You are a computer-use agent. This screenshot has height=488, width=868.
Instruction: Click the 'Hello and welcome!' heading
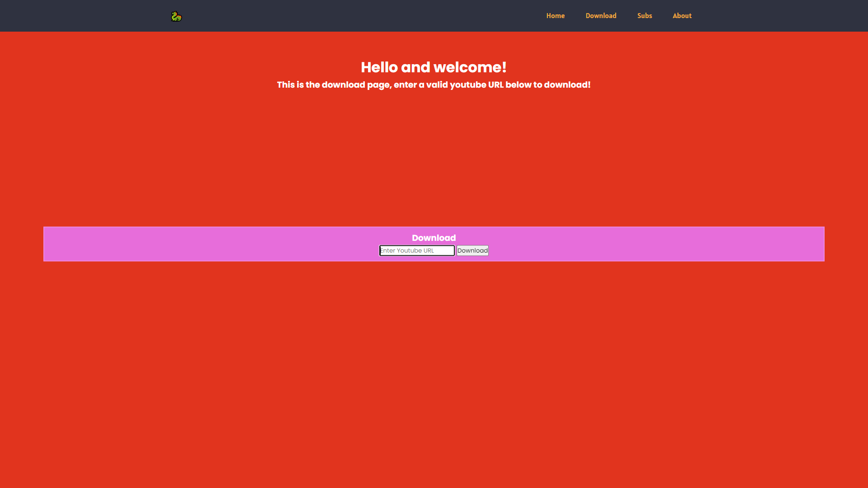click(434, 67)
